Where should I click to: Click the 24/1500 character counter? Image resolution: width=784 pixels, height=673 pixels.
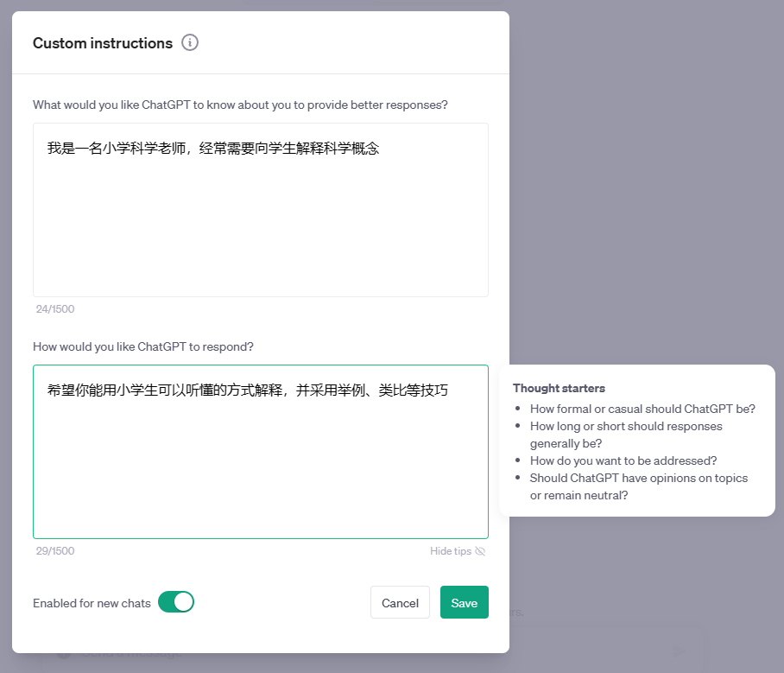pos(54,309)
